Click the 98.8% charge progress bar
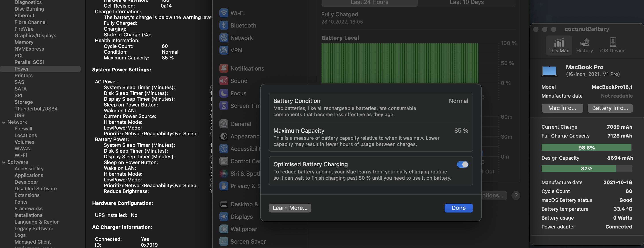Image resolution: width=644 pixels, height=248 pixels. pyautogui.click(x=587, y=147)
